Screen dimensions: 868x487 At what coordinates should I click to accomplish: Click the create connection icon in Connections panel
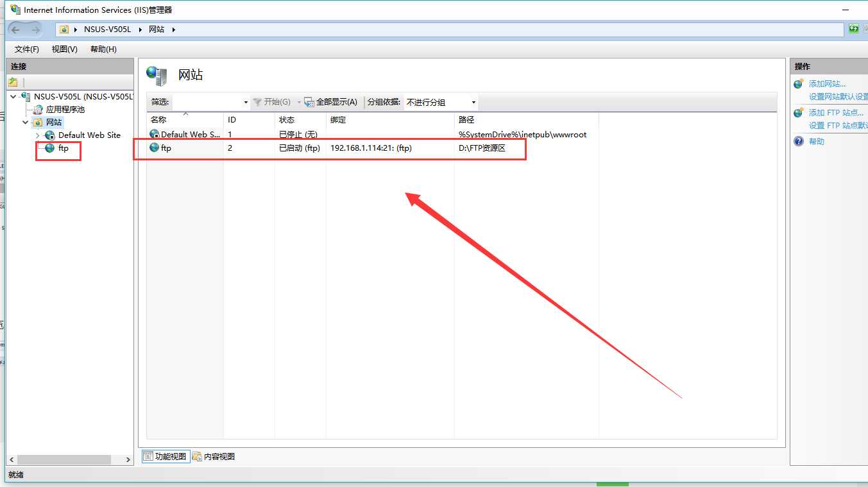(x=13, y=82)
